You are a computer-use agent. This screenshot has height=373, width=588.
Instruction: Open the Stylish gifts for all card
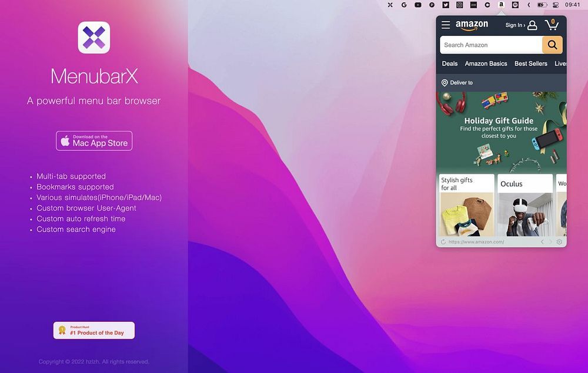(x=467, y=205)
